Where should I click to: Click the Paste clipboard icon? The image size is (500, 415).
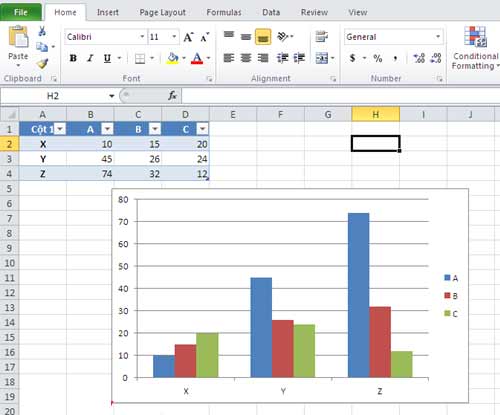[x=18, y=37]
